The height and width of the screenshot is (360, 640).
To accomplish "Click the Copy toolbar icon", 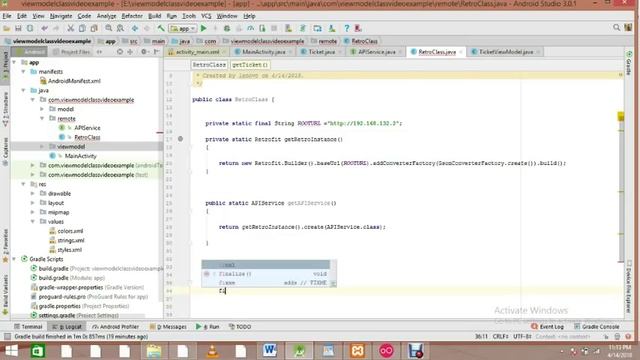I will coord(82,29).
